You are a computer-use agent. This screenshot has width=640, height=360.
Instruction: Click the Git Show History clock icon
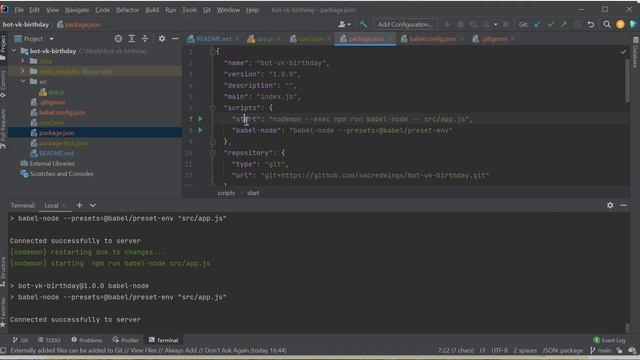pyautogui.click(x=577, y=24)
